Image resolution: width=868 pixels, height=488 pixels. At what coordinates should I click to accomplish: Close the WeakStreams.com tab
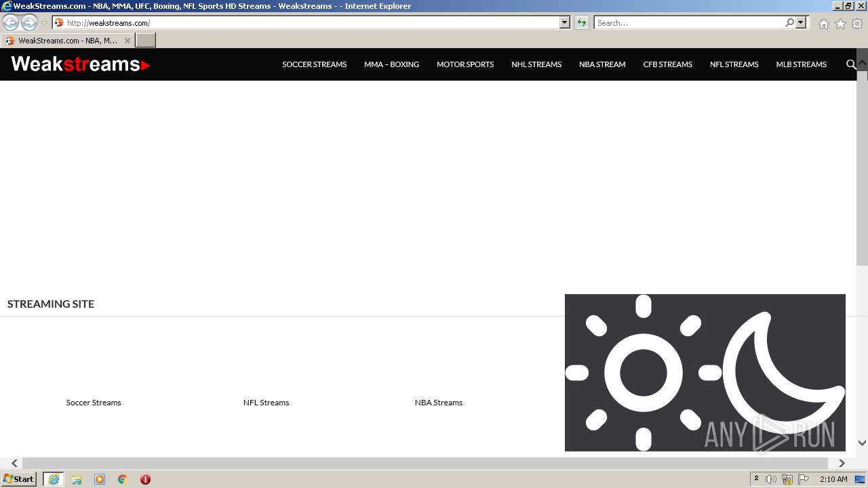click(127, 41)
